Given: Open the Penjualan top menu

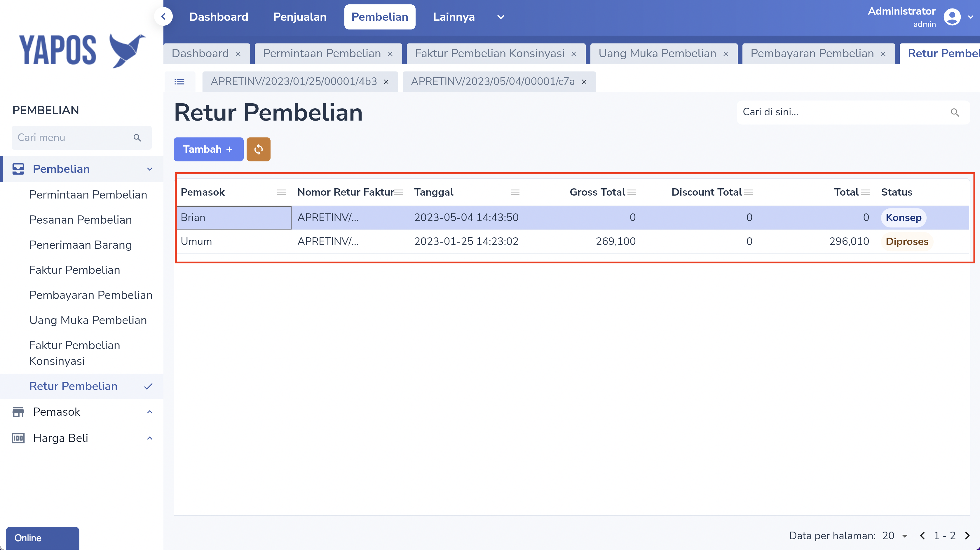Looking at the screenshot, I should [300, 17].
